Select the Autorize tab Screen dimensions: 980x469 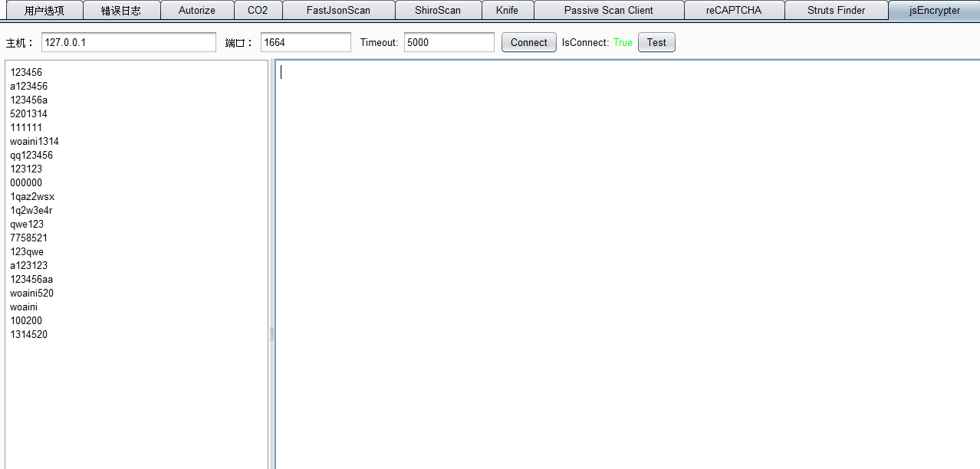197,10
